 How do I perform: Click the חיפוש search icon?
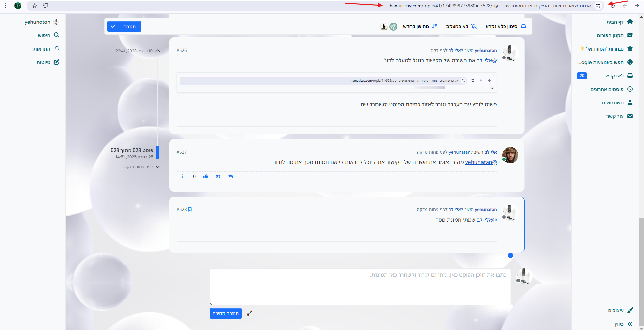tap(57, 35)
